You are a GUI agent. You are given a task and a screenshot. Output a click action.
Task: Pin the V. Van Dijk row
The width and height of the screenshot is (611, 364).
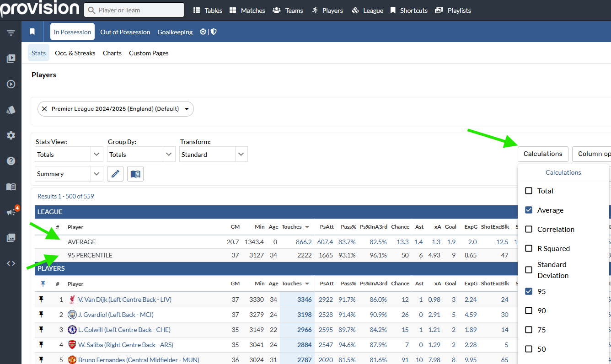41,300
